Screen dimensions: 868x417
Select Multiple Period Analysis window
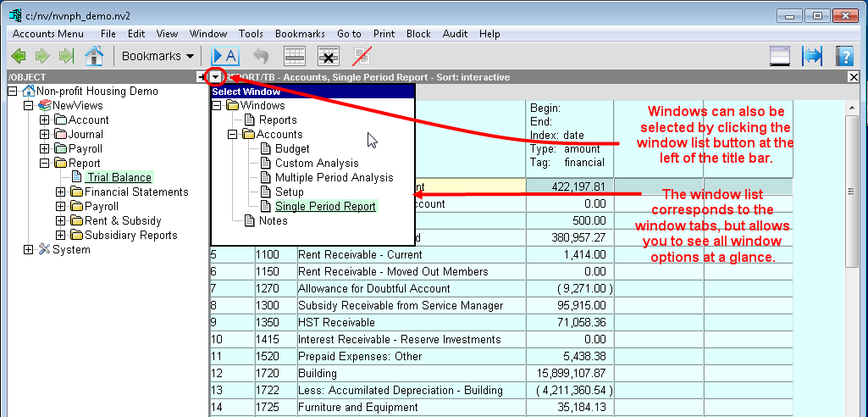point(334,178)
